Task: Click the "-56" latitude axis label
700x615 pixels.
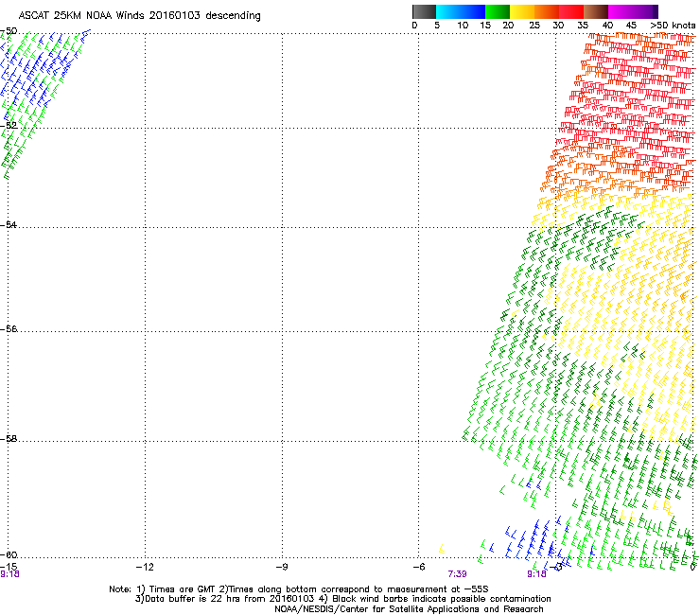Action: pyautogui.click(x=9, y=328)
